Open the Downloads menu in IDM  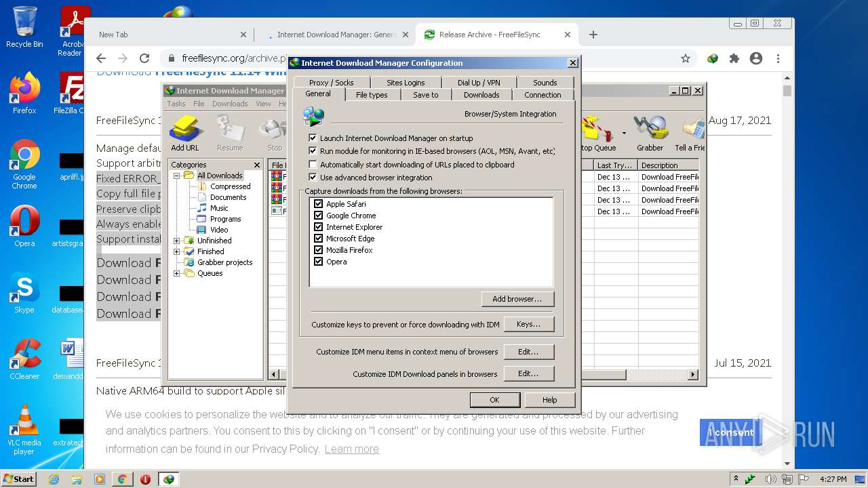click(x=230, y=104)
